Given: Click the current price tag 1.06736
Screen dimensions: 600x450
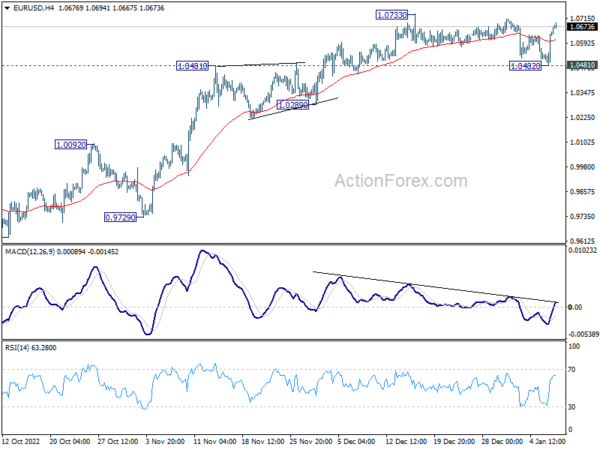Looking at the screenshot, I should pos(582,27).
